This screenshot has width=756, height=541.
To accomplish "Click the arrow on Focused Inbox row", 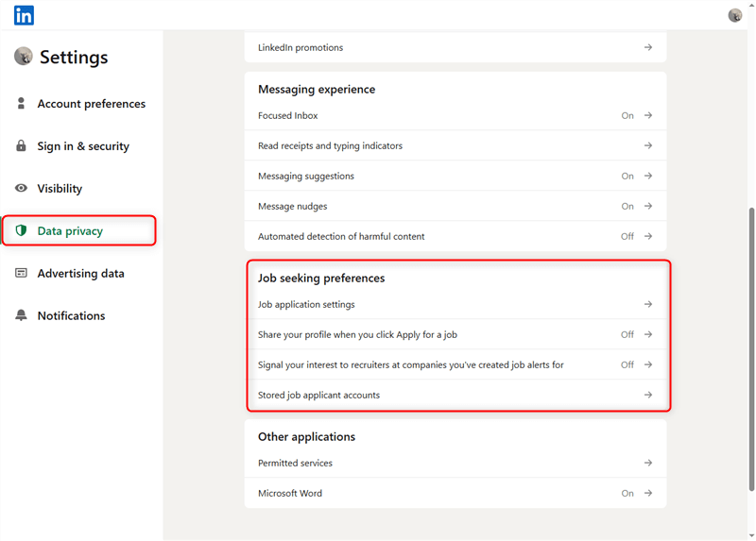I will coord(648,115).
